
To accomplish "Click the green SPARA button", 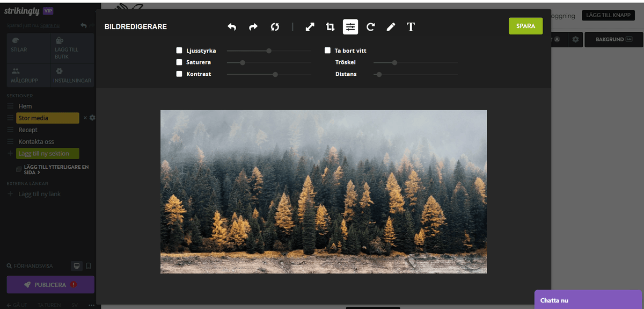I will pyautogui.click(x=525, y=26).
